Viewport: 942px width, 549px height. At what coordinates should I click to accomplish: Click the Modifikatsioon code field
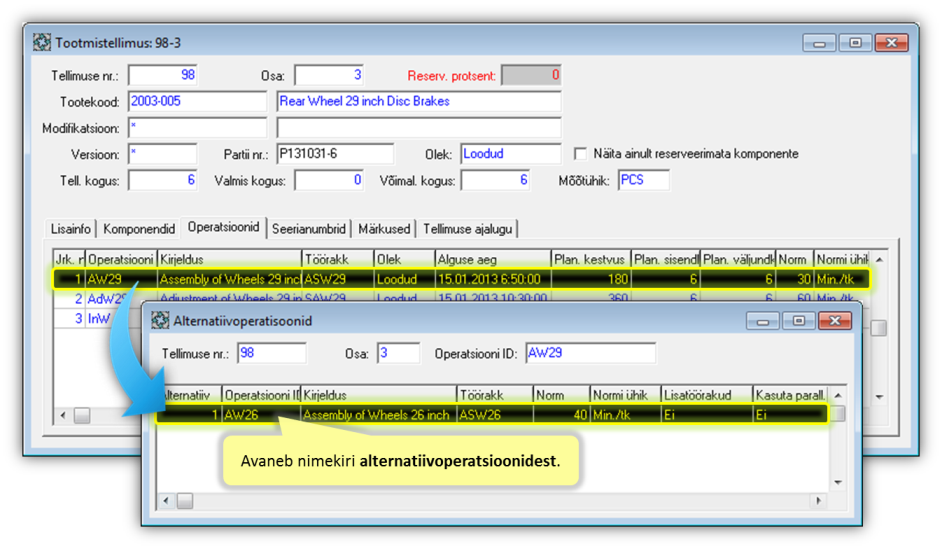pos(197,128)
